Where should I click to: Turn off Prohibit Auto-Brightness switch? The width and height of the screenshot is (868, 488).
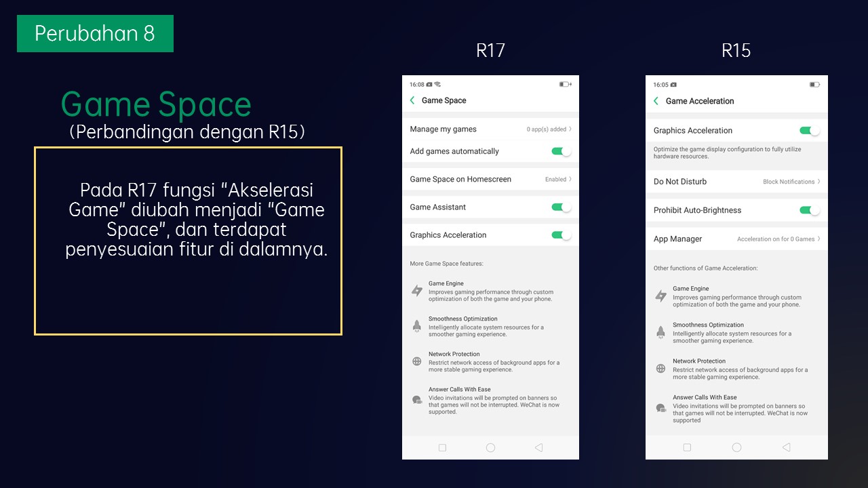pos(809,210)
